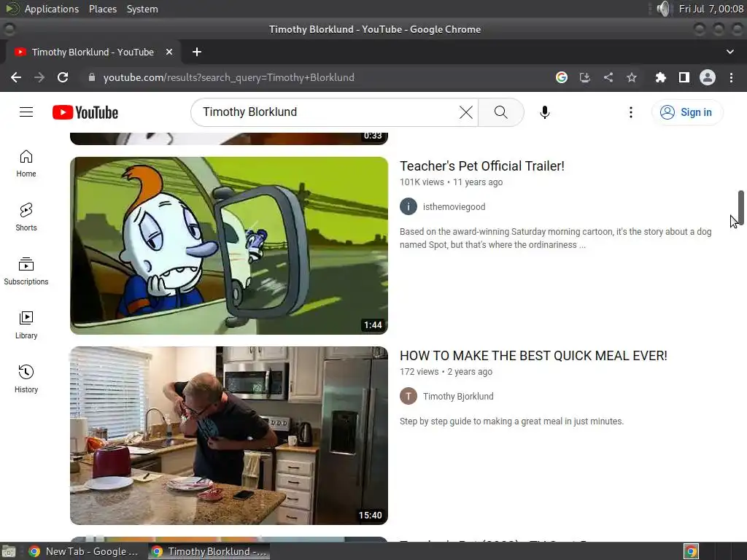Screen dimensions: 747x560
Task: Open HOW TO MAKE THE BEST QUICK MEAL EVER! title
Action: [x=533, y=356]
